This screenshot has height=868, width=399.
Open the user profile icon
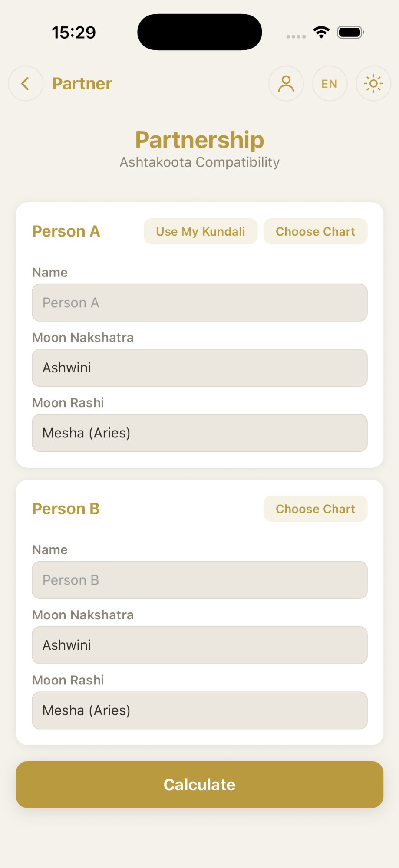point(286,84)
